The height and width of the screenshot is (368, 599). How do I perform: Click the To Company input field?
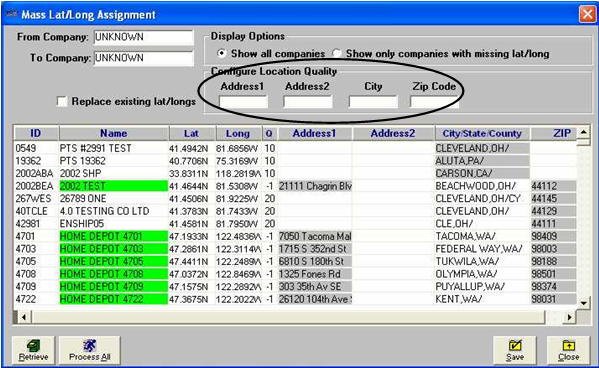coord(144,58)
